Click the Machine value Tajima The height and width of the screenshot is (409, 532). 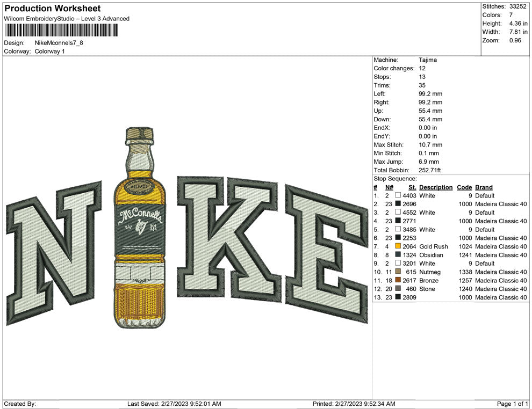(428, 60)
